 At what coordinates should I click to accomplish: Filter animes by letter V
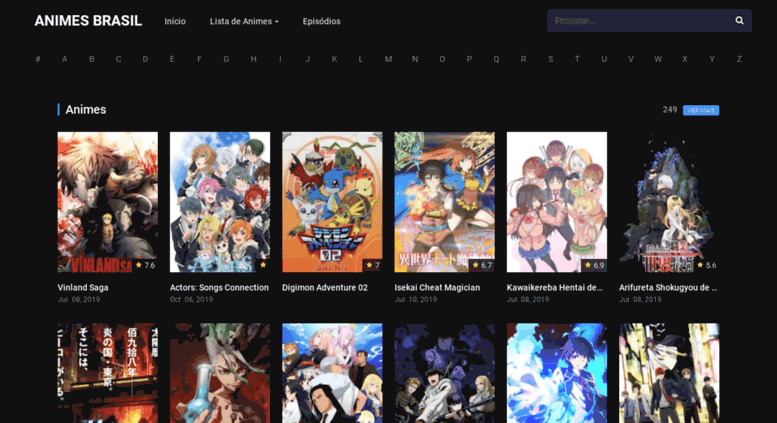[630, 59]
